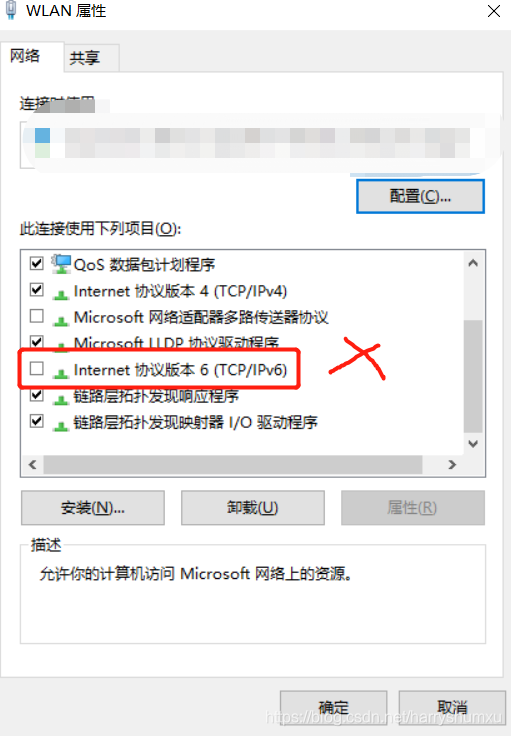Click the list's scroll up arrow
The height and width of the screenshot is (736, 511).
473,263
